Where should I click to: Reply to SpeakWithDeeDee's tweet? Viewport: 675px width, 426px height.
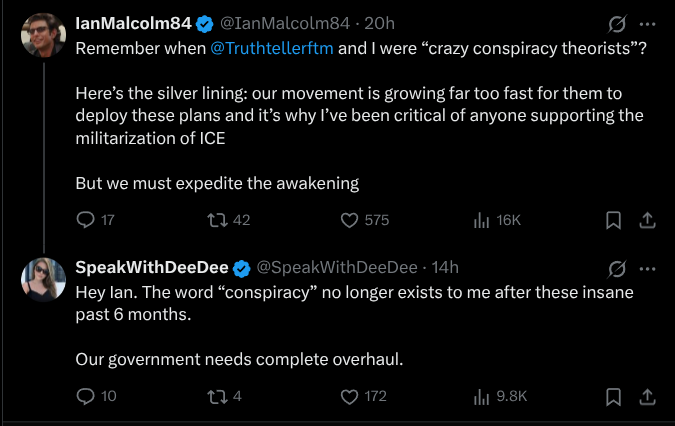pos(86,396)
